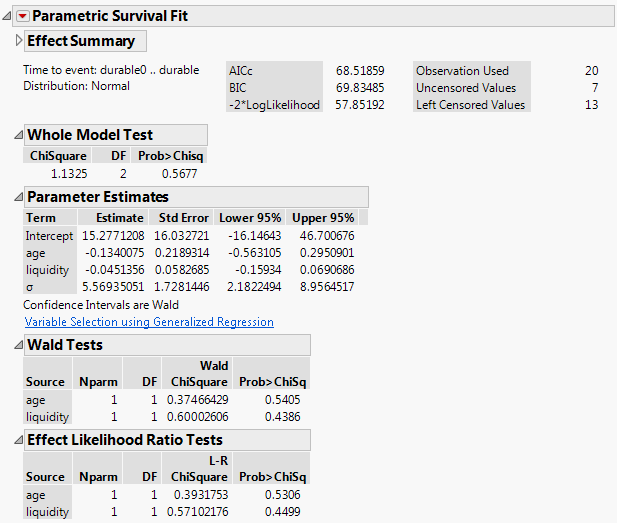The height and width of the screenshot is (523, 617).
Task: Select the liquidity row in Wald Tests
Action: tap(47, 417)
